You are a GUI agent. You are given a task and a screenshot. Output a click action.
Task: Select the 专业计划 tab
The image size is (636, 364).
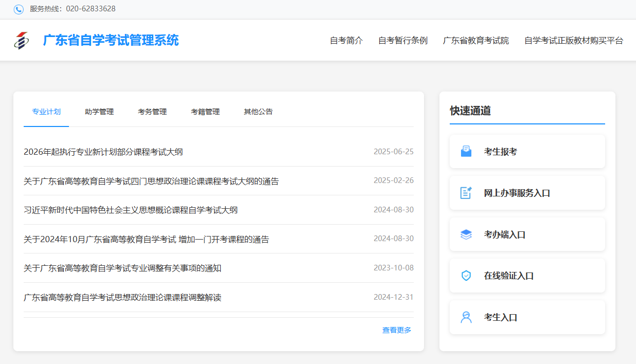click(x=46, y=112)
